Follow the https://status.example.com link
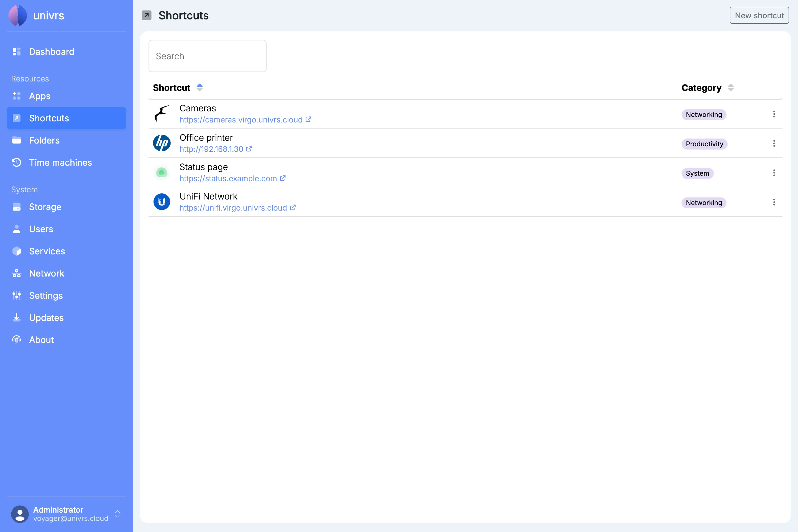The height and width of the screenshot is (532, 798). (228, 178)
